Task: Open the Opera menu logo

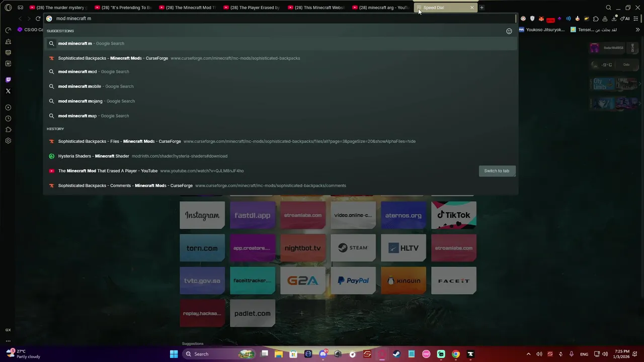Action: (8, 8)
